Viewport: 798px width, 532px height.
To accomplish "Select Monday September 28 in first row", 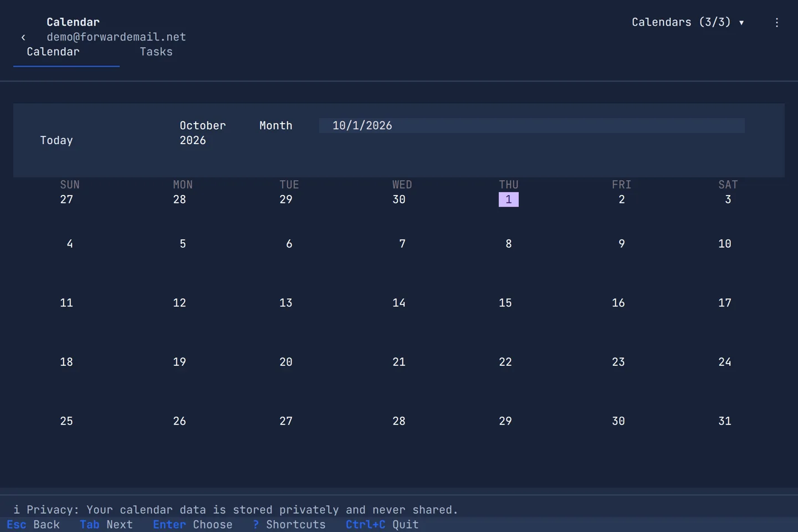I will [180, 199].
